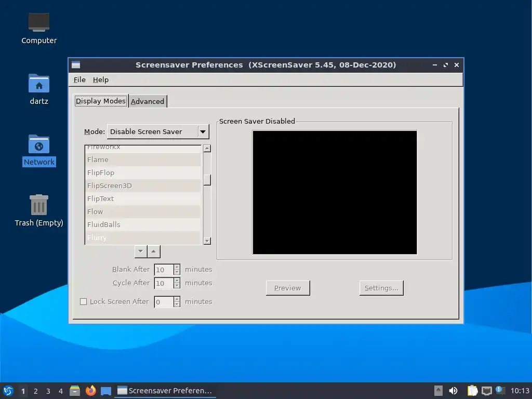Decrease the Cycle After value

(x=177, y=286)
